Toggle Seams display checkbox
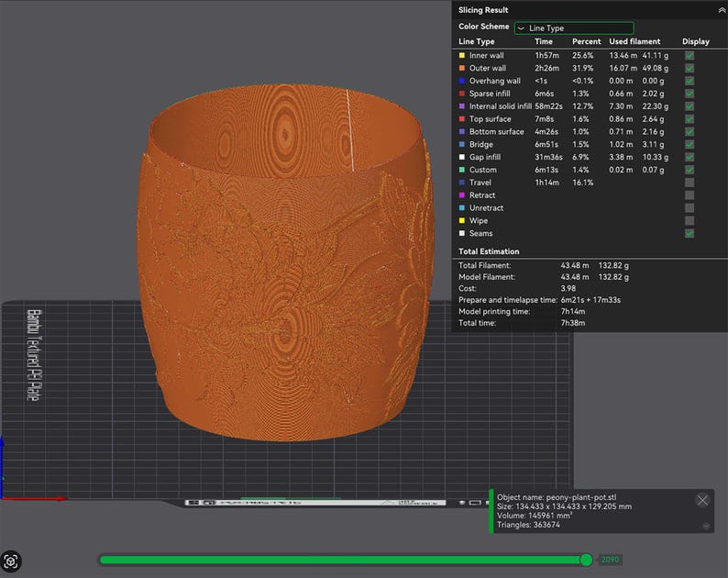The image size is (728, 578). [689, 233]
